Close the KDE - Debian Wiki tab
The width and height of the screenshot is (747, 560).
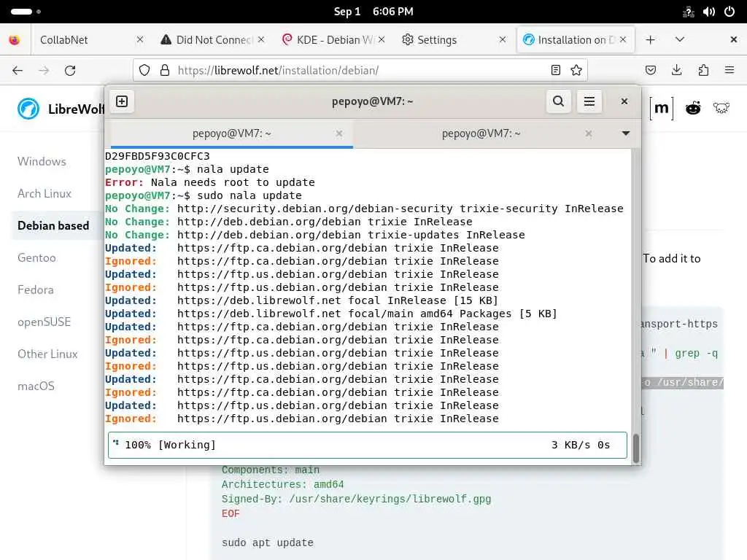tap(382, 39)
